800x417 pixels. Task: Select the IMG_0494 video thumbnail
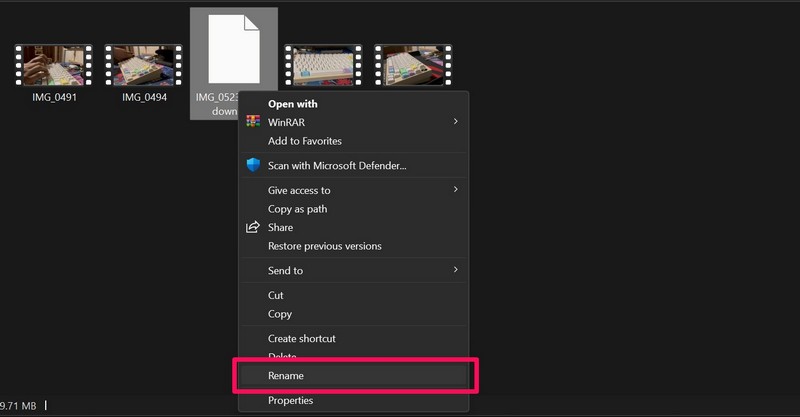coord(144,65)
